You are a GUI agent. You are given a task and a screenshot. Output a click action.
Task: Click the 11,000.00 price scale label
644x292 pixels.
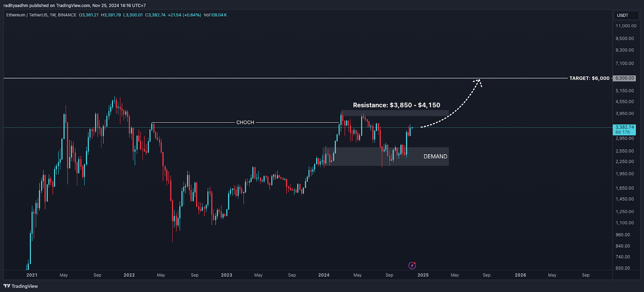click(626, 26)
